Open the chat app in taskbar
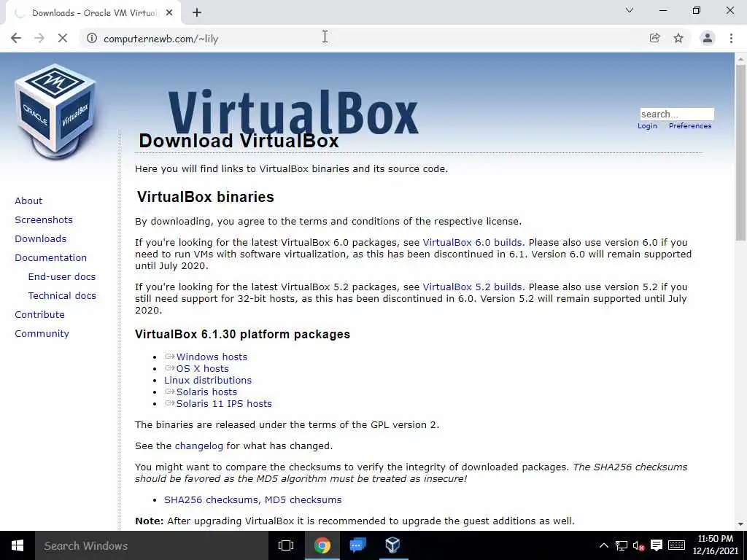 click(x=357, y=545)
